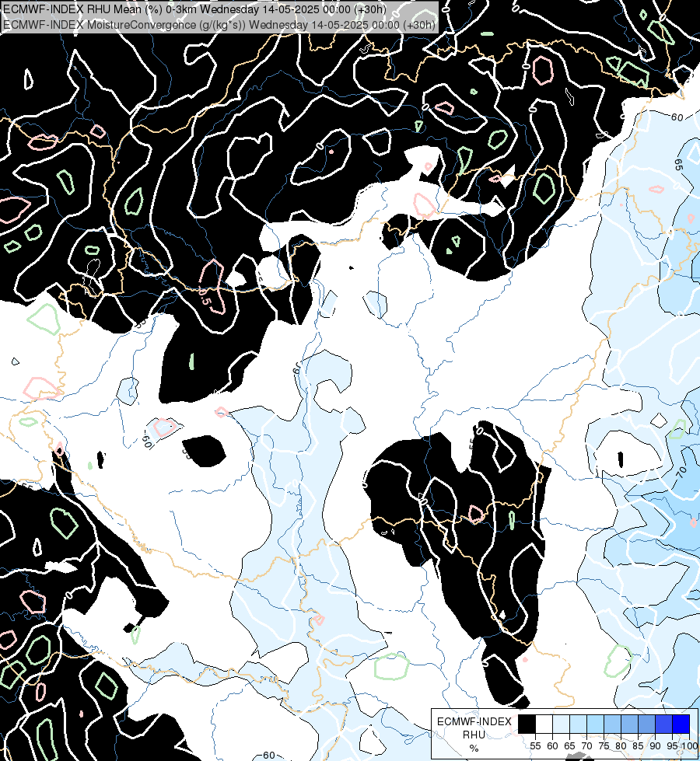Viewport: 700px width, 761px height.
Task: Click the palest blue 60–65% legend swatch
Action: [561, 724]
